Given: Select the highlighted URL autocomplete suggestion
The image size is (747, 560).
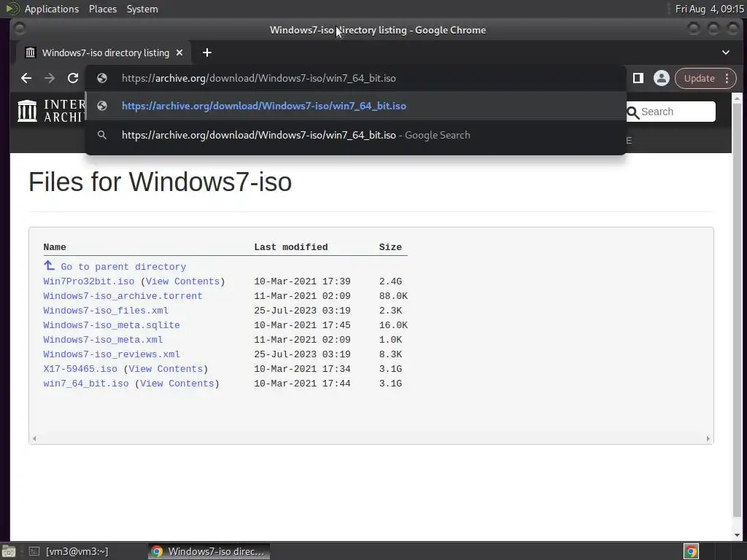Looking at the screenshot, I should (356, 106).
